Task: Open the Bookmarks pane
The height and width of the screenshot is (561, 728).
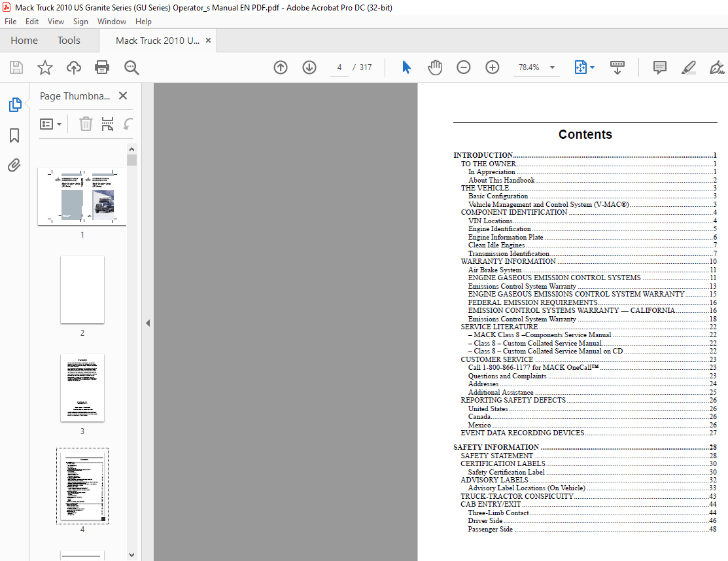Action: pos(14,136)
